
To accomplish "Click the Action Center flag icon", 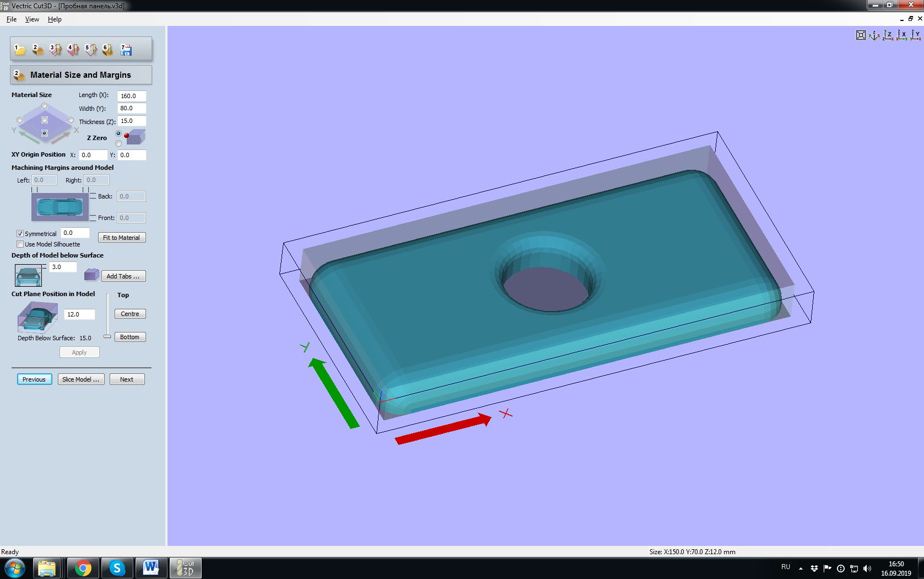I will point(828,569).
